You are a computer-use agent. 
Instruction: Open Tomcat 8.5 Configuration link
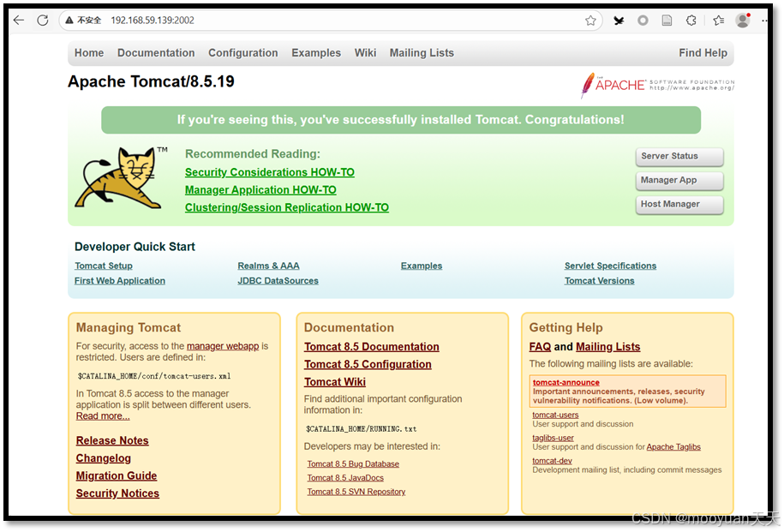(368, 364)
